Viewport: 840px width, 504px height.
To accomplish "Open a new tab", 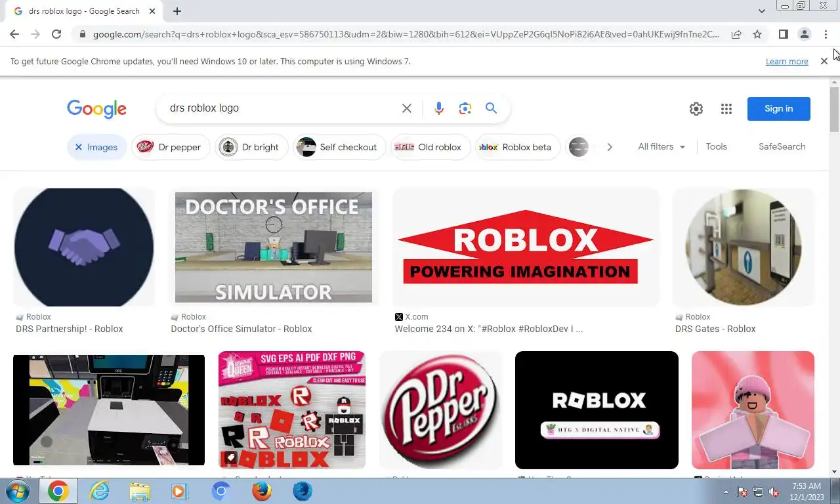I will click(x=177, y=11).
